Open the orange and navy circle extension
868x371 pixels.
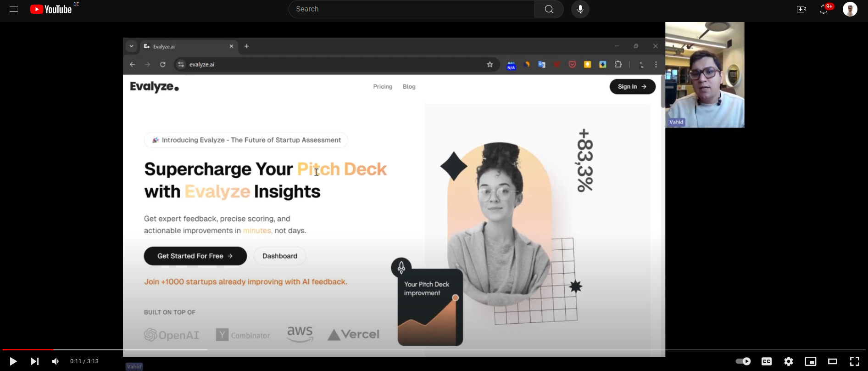pos(527,65)
